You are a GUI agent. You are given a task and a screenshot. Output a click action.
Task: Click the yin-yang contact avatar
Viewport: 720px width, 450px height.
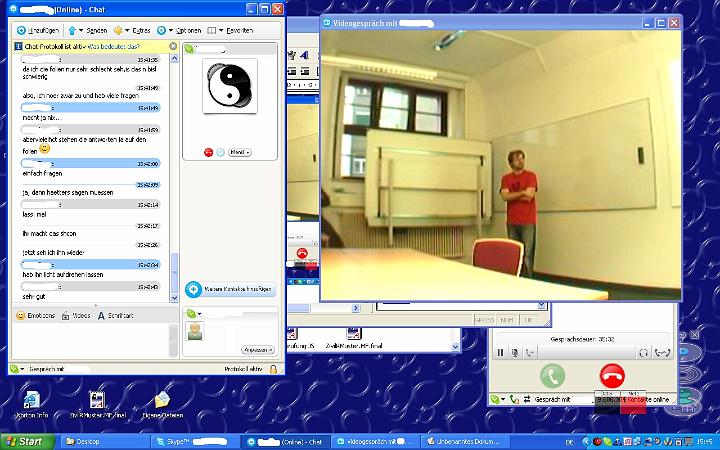point(230,86)
